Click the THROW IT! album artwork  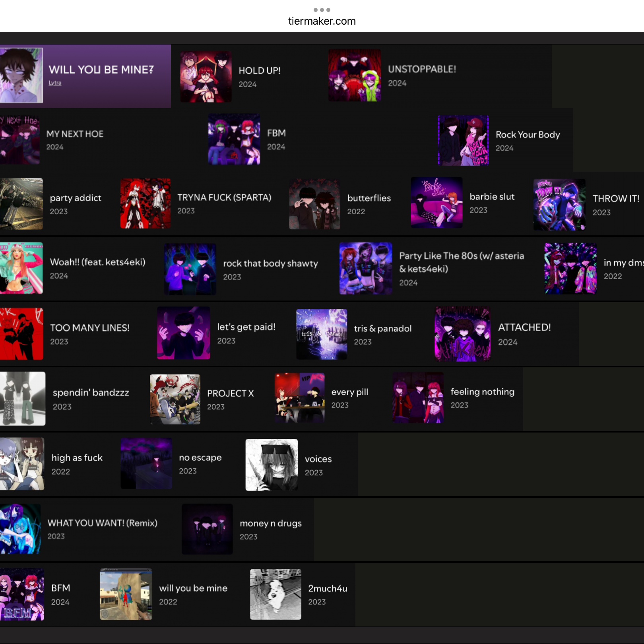point(559,205)
